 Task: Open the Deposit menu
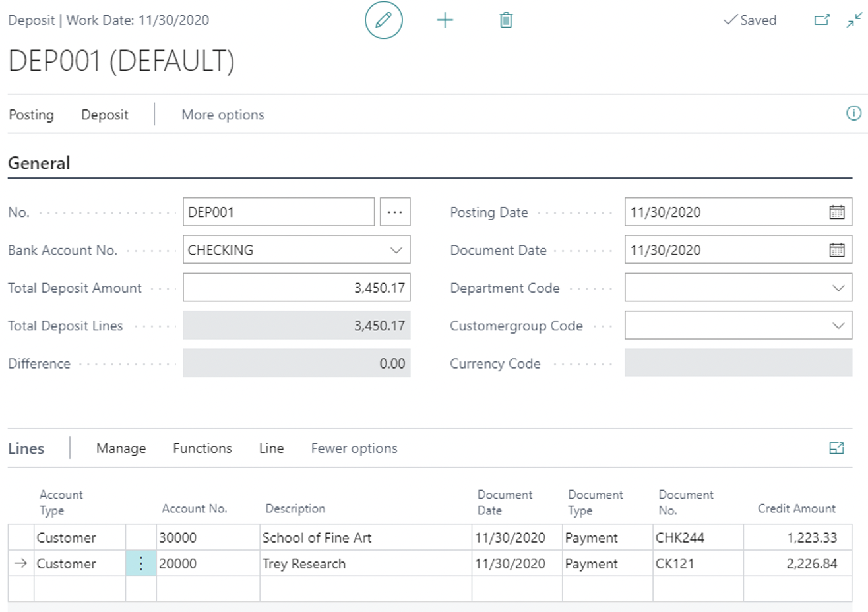click(x=104, y=114)
